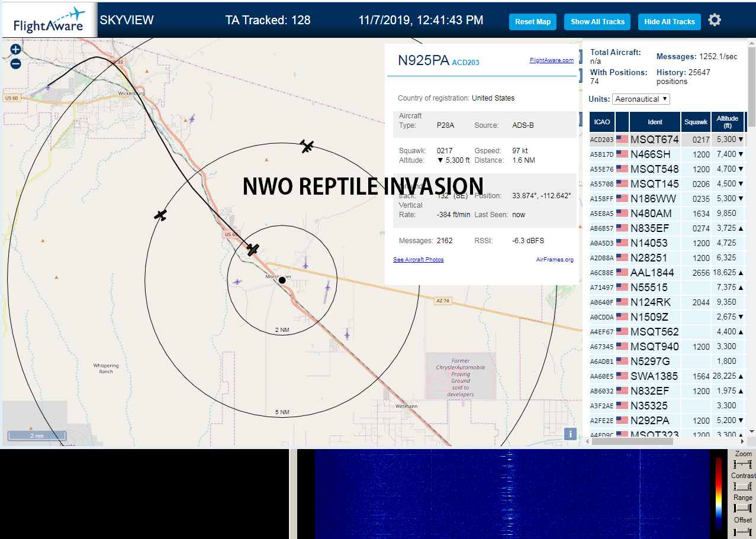Click the Reset Map button
The width and height of the screenshot is (756, 539).
coord(533,22)
